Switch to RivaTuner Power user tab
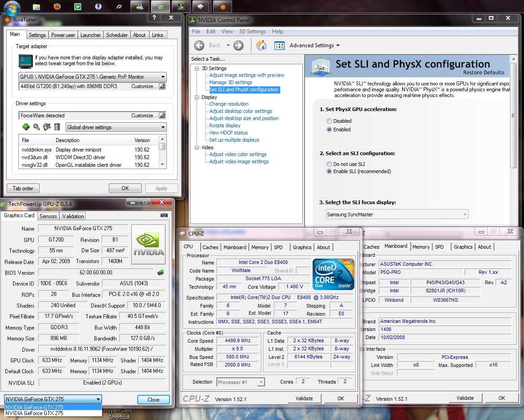Viewport: 524px width, 420px height. coord(63,35)
